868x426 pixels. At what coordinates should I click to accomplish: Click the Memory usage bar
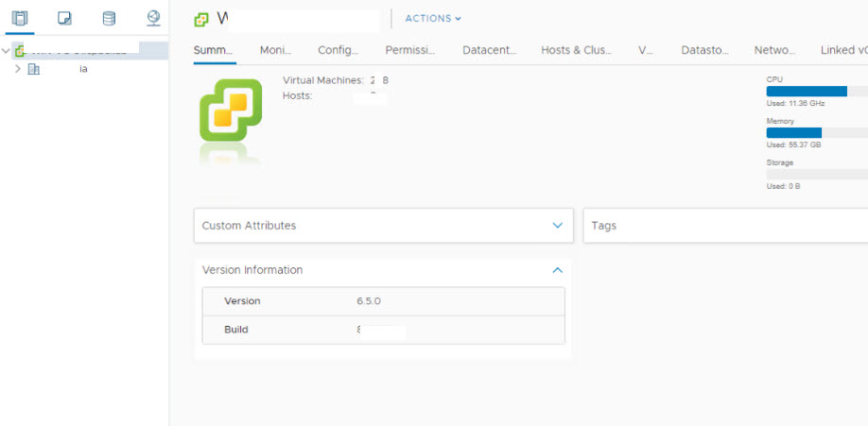pyautogui.click(x=817, y=133)
